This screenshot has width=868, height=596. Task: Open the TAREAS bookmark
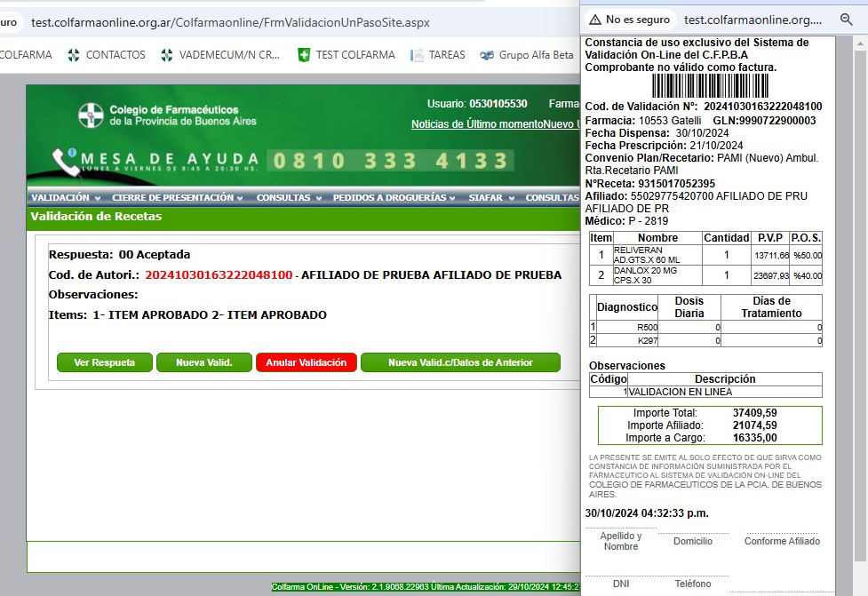click(438, 55)
